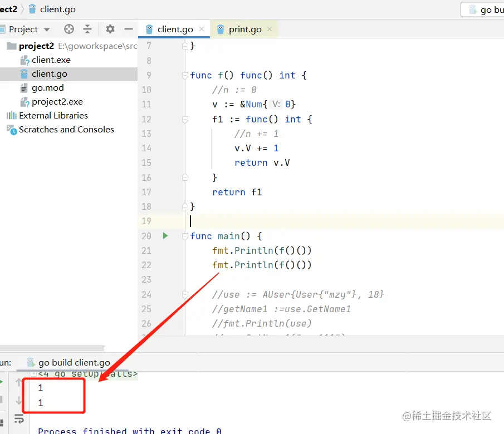Collapse func f() fold marker on line 9
Viewport: 504px width, 434px height.
point(185,76)
